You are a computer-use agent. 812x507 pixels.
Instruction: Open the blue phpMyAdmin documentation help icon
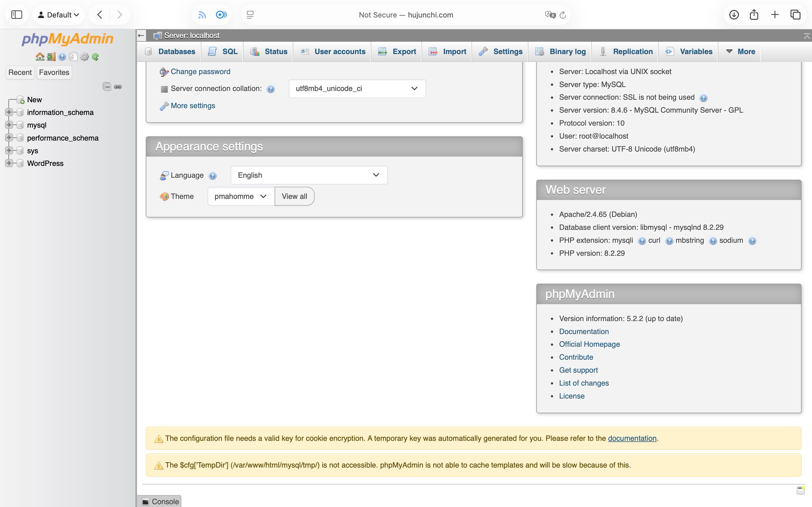click(62, 57)
